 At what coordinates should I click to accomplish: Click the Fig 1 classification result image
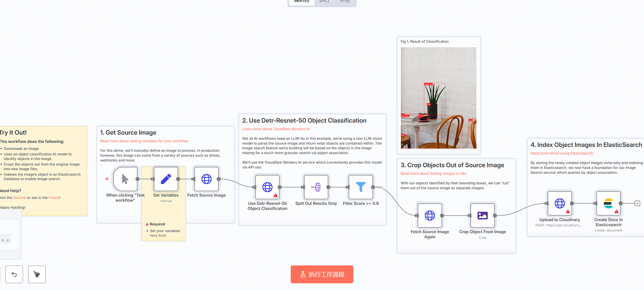pos(439,98)
